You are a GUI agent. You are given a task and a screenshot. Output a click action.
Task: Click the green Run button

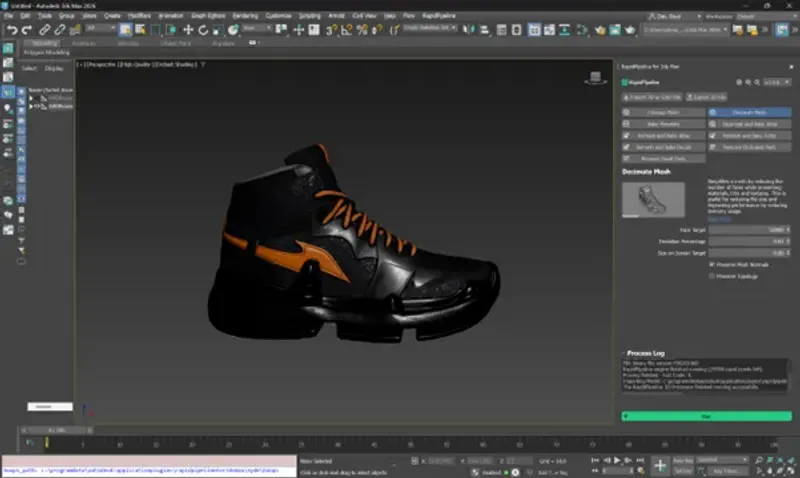(706, 415)
